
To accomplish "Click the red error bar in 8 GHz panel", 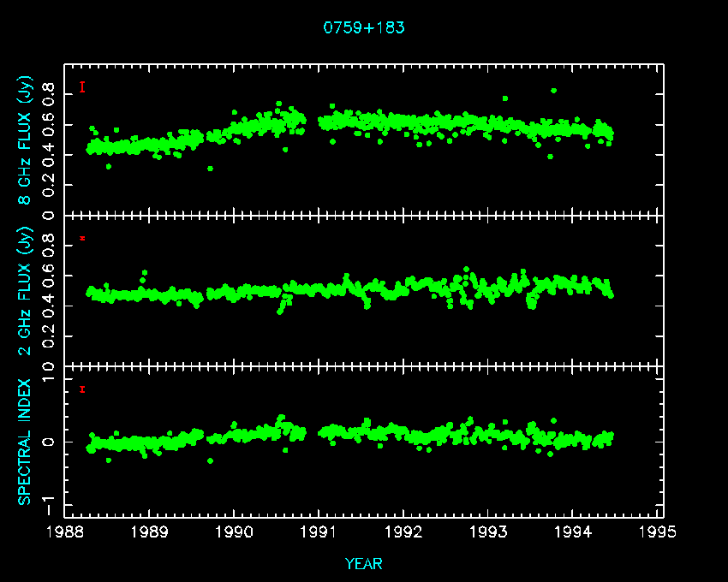I will [82, 86].
